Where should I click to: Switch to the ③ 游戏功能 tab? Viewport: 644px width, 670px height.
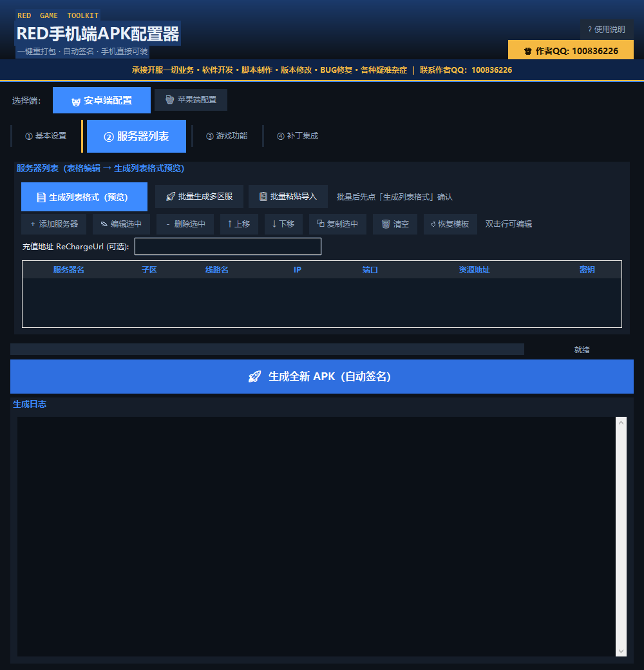pos(227,136)
